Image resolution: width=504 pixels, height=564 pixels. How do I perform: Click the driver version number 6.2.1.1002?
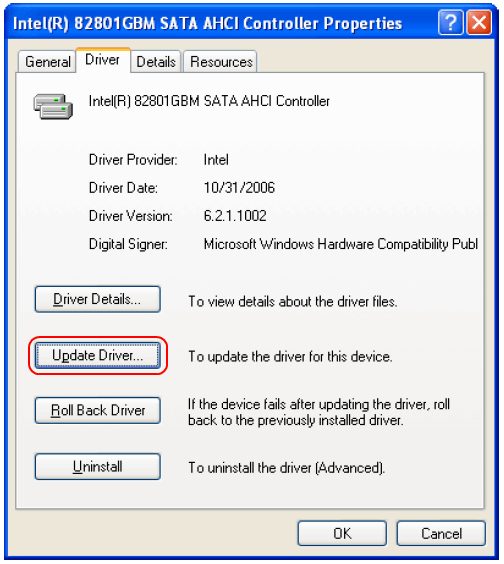[235, 216]
